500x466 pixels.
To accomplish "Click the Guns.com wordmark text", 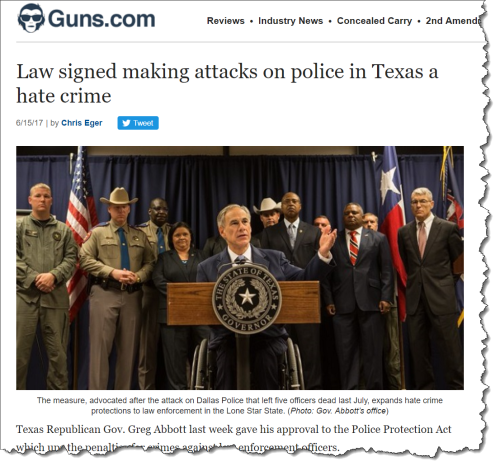I will [102, 19].
